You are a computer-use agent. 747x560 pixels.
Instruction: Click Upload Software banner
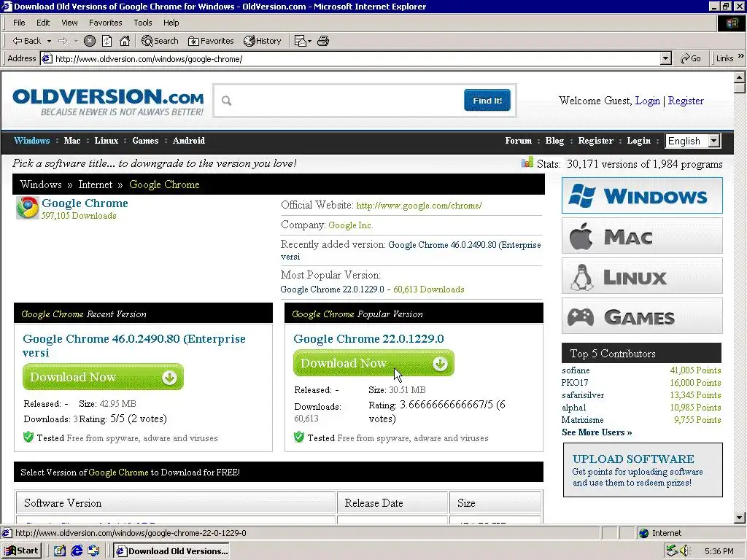(643, 470)
